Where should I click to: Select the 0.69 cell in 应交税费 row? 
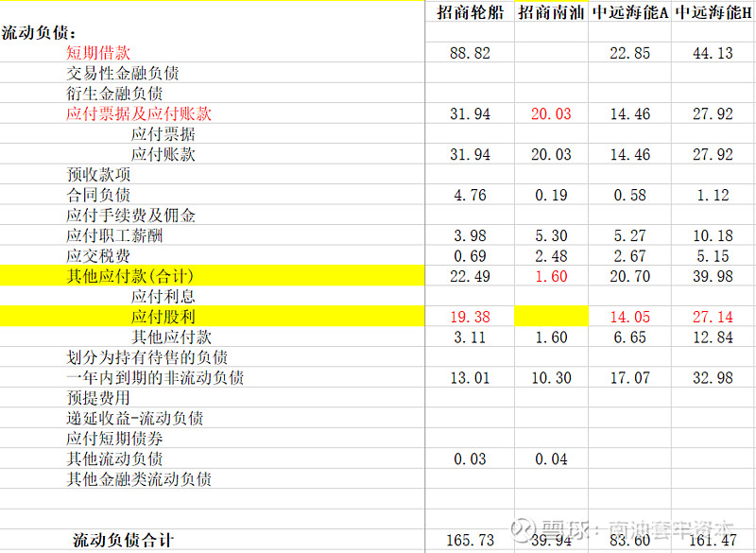tap(470, 255)
